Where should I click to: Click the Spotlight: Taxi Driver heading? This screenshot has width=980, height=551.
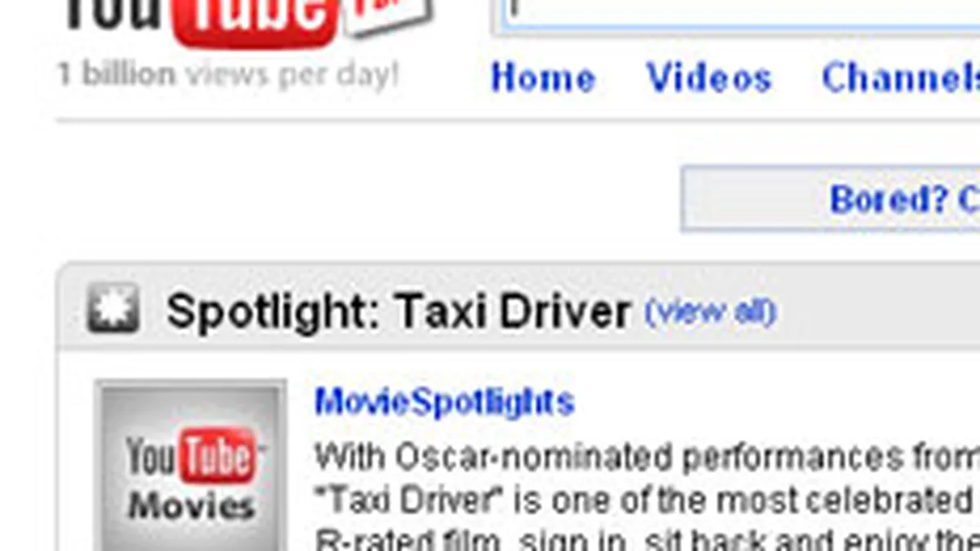click(x=399, y=311)
